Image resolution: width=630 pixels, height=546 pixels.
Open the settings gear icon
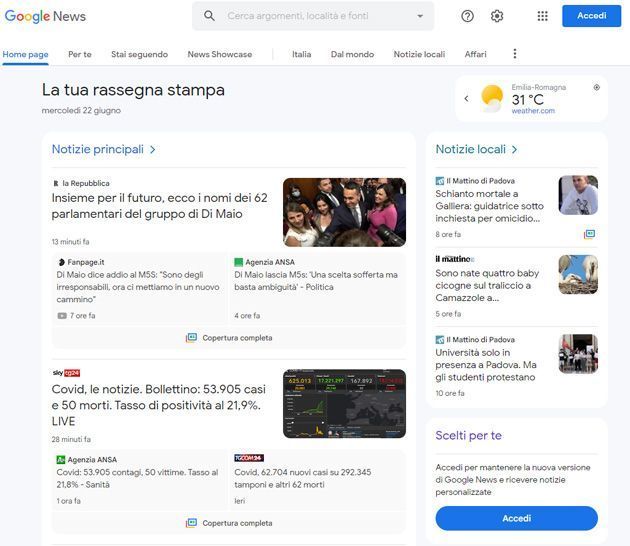click(x=497, y=16)
